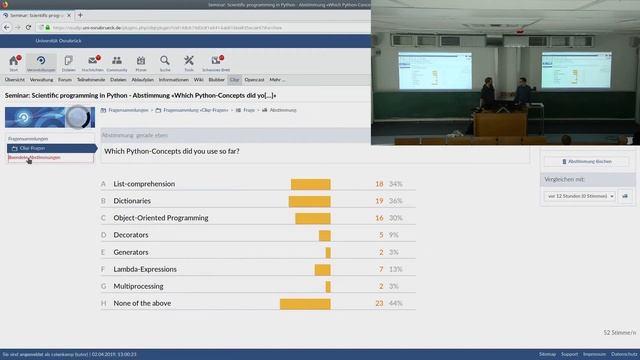Click the Impressum footer link
640x360 pixels.
(x=594, y=354)
